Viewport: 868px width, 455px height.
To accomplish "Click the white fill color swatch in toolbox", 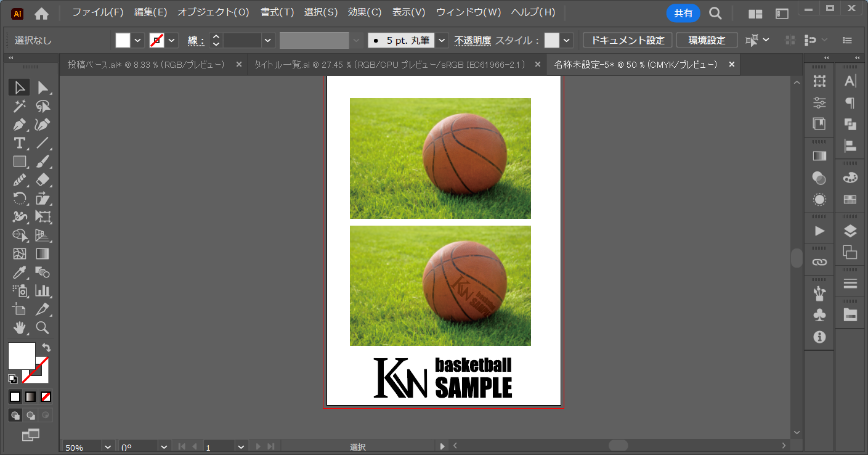I will [x=21, y=356].
